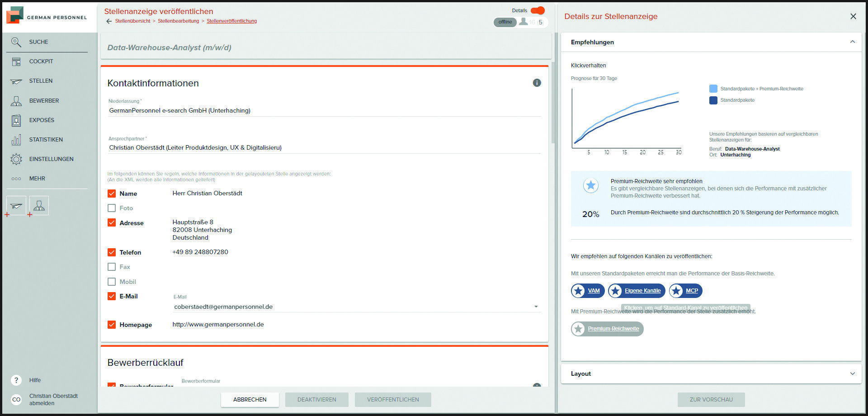868x416 pixels.
Task: Toggle the Details switch off
Action: click(x=538, y=10)
